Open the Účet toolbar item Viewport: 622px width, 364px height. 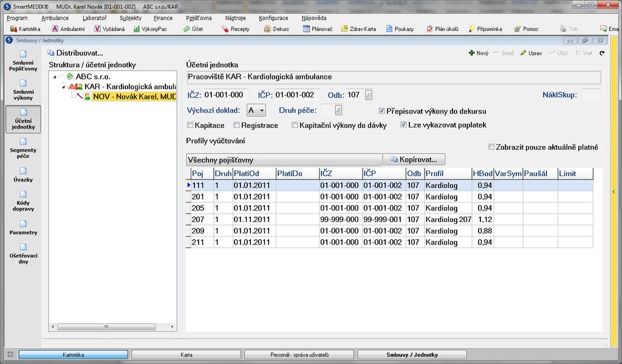click(193, 29)
